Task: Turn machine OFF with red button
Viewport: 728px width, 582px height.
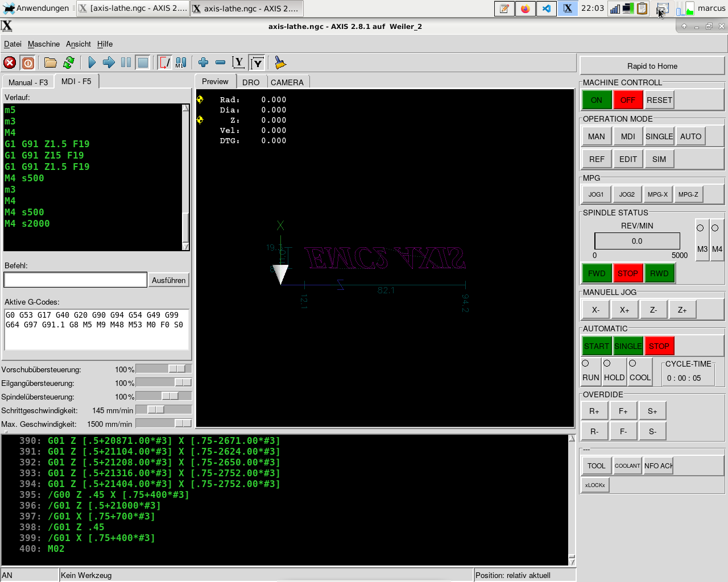Action: tap(628, 100)
